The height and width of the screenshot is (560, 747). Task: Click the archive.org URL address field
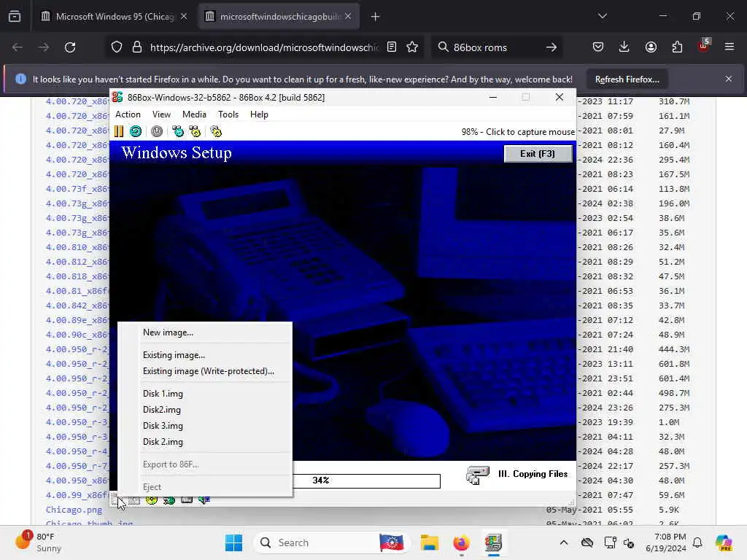point(264,47)
